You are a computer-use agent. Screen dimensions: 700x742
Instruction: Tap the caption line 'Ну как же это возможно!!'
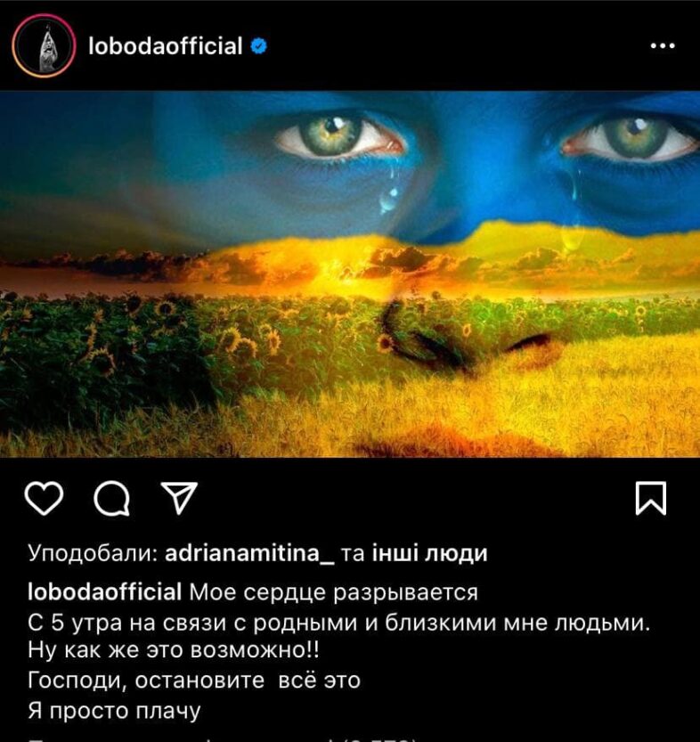174,651
